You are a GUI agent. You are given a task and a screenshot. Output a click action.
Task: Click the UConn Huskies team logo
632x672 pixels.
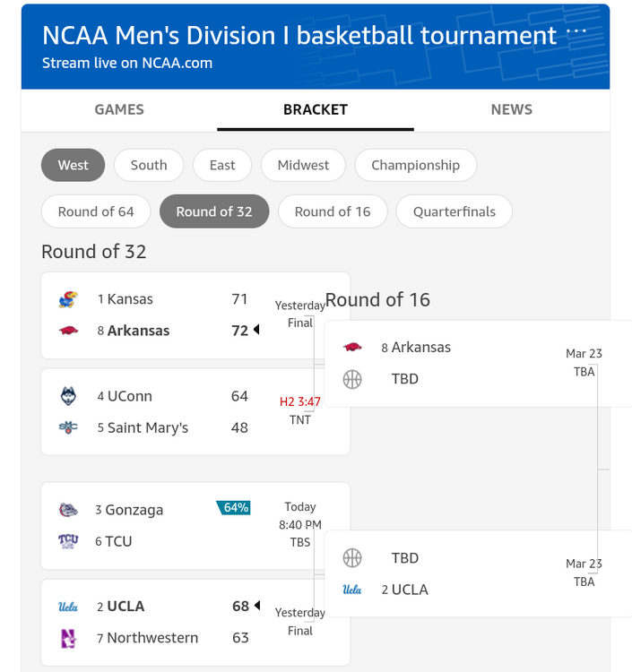[68, 396]
